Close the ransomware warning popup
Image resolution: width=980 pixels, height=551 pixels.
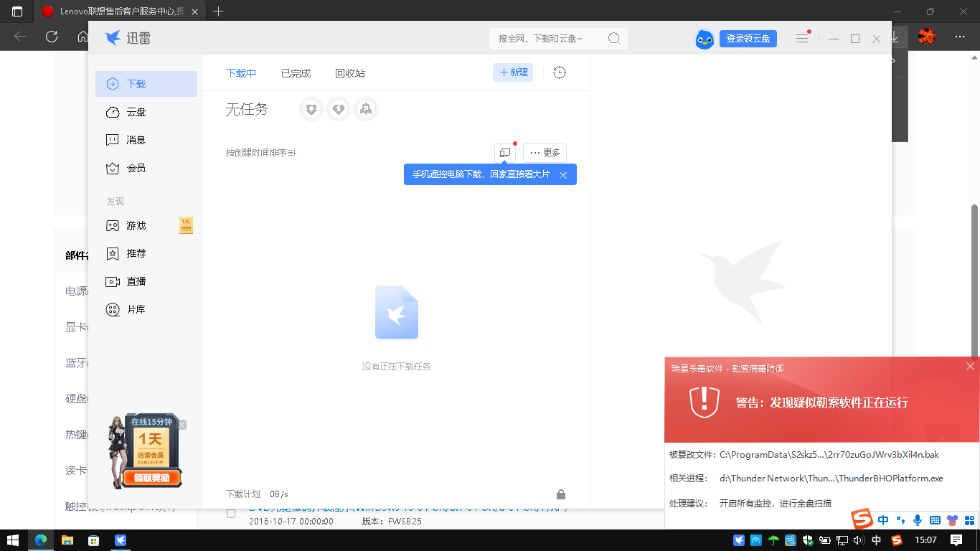tap(970, 367)
